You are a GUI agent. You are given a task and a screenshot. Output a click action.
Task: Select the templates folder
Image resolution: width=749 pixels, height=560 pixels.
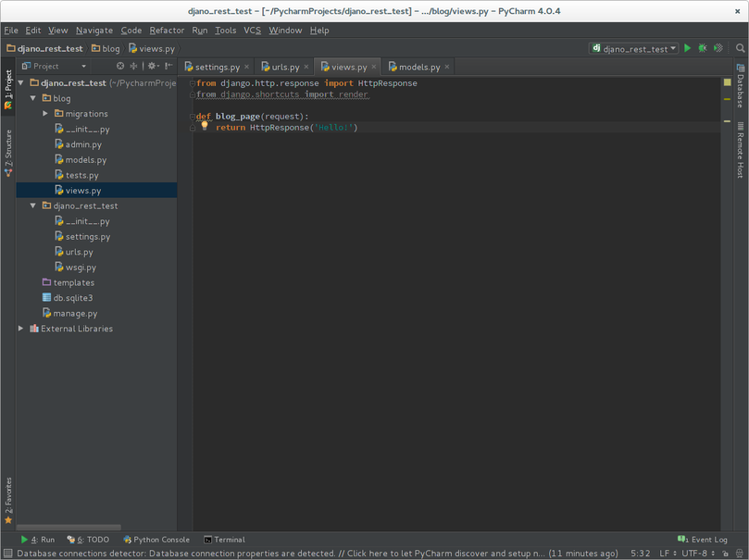click(x=69, y=282)
